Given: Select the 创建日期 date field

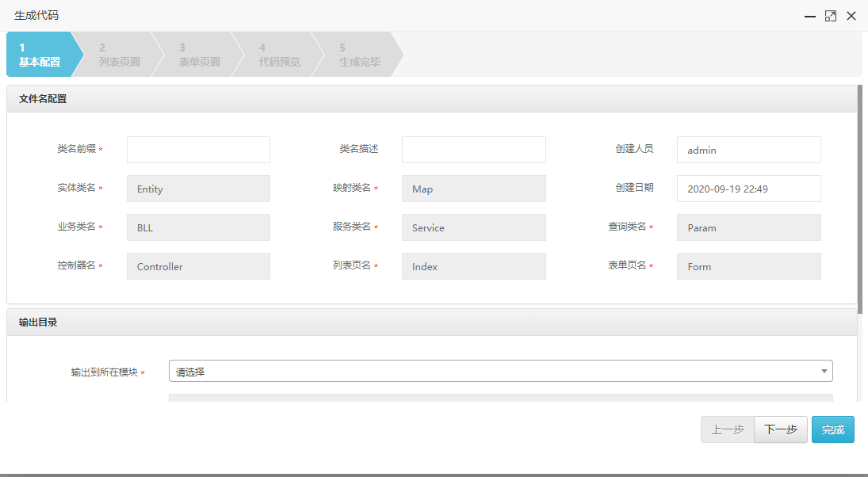Looking at the screenshot, I should coord(748,189).
